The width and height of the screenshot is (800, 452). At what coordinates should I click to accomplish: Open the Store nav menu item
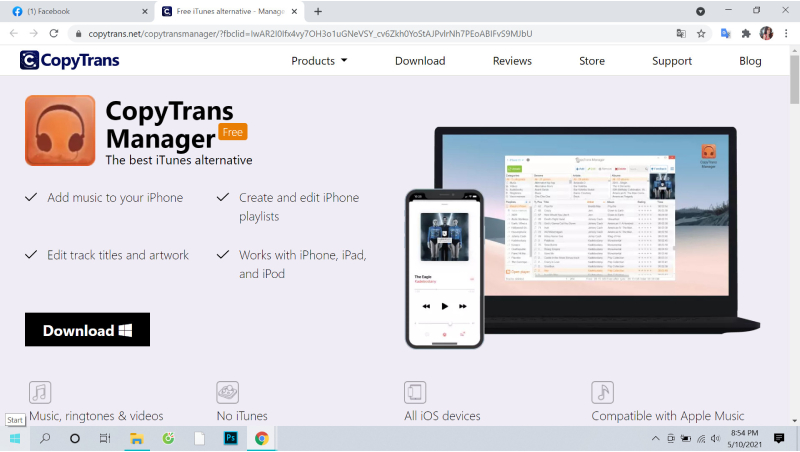[592, 61]
